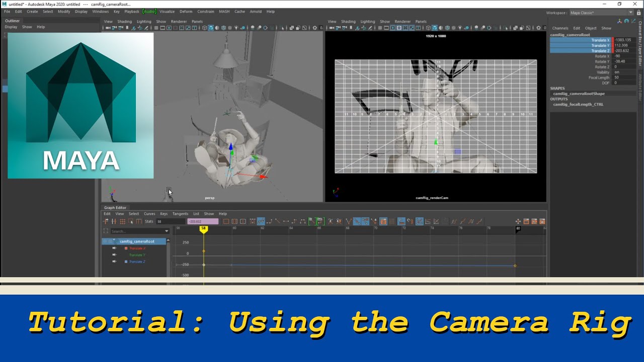Open the Graph Editor search options dropdown arrow

(167, 231)
